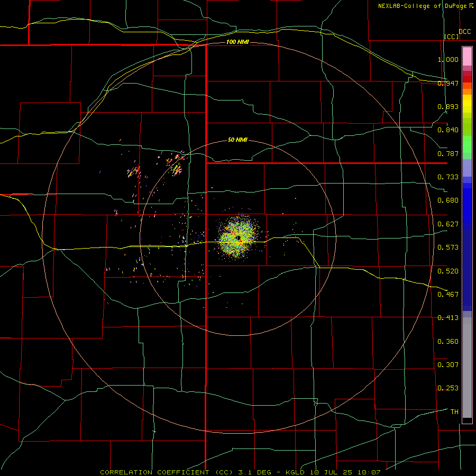The height and width of the screenshot is (476, 476).
Task: Click the red-orange segment of the color bar
Action: click(x=467, y=85)
